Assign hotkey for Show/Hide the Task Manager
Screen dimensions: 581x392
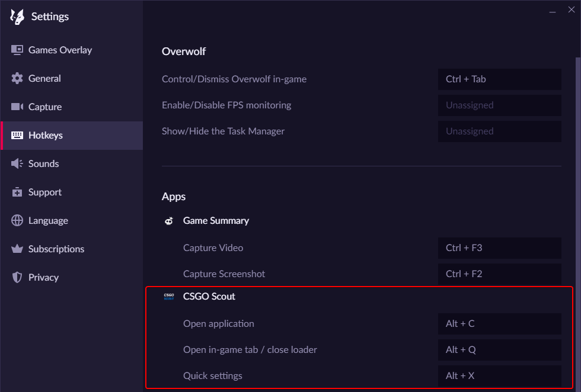[499, 131]
